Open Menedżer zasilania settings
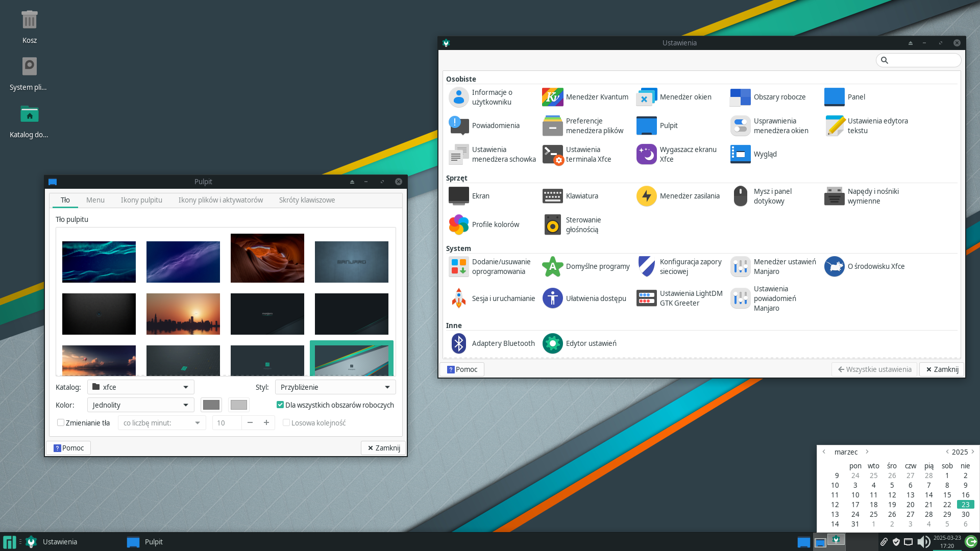 (x=646, y=196)
